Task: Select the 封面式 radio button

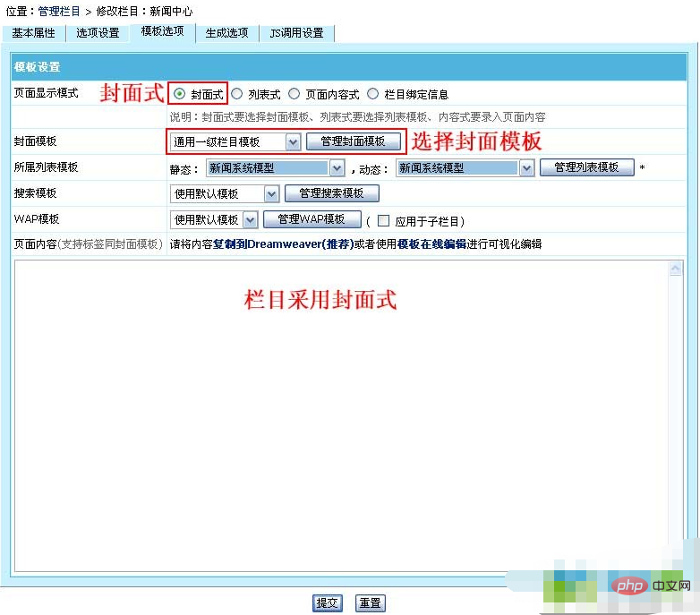Action: coord(179,94)
